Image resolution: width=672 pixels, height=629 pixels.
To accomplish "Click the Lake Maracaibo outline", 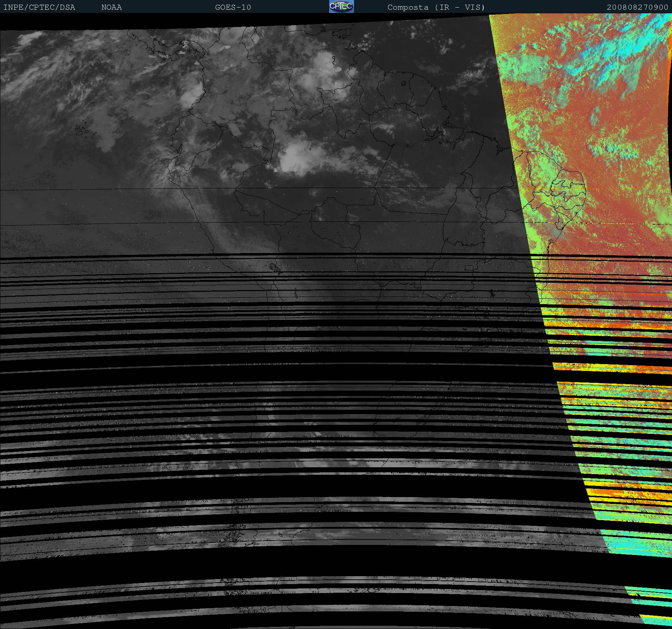I will pyautogui.click(x=256, y=37).
